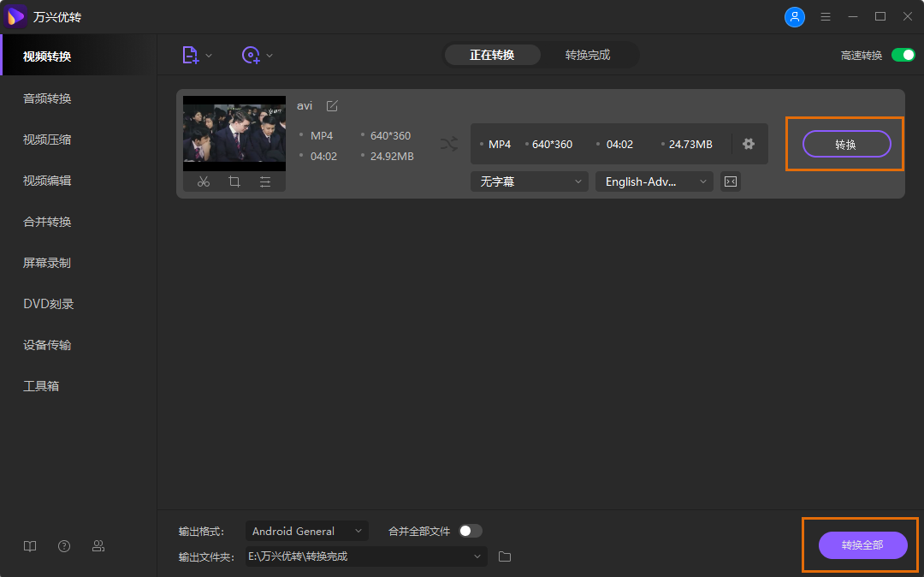This screenshot has height=577, width=924.
Task: Open DVD刻录 in sidebar
Action: (x=48, y=304)
